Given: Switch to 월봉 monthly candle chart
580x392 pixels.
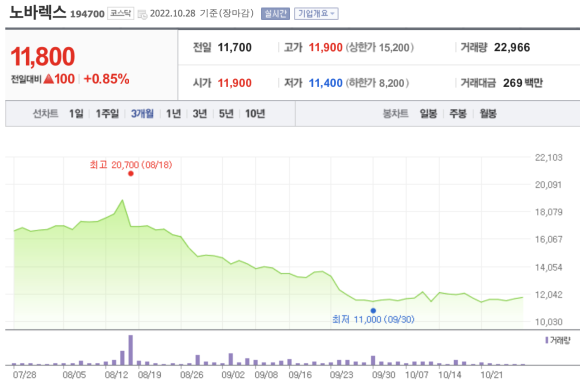Looking at the screenshot, I should coord(488,114).
